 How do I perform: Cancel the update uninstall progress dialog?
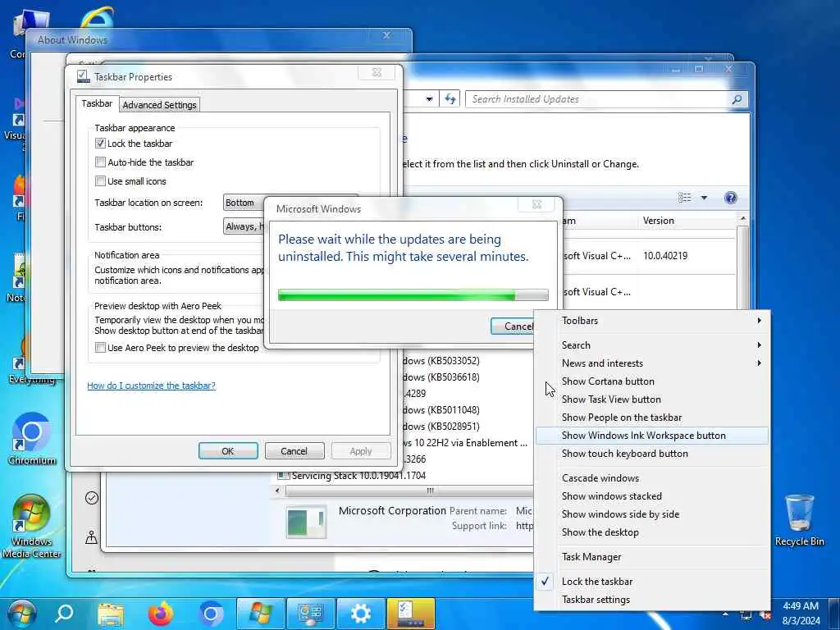pos(513,326)
